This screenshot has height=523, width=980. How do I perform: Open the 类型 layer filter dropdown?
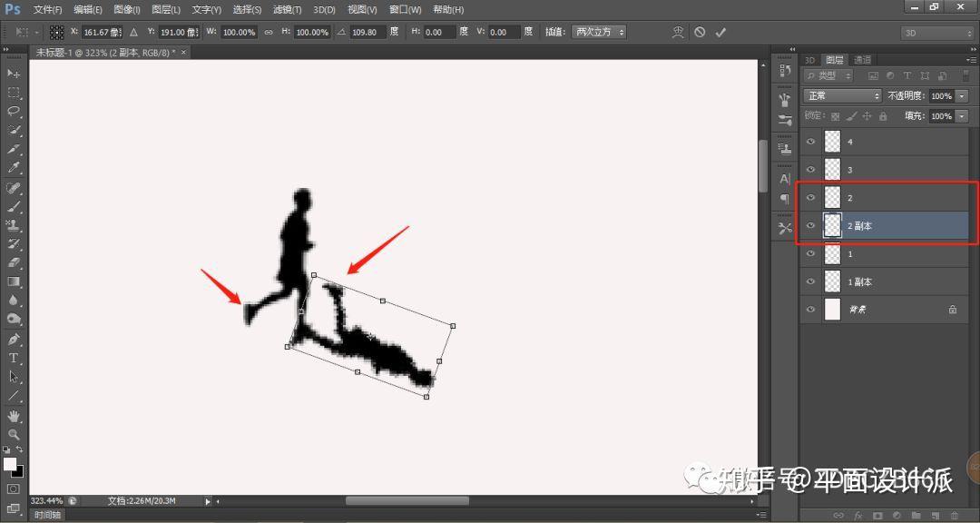828,75
